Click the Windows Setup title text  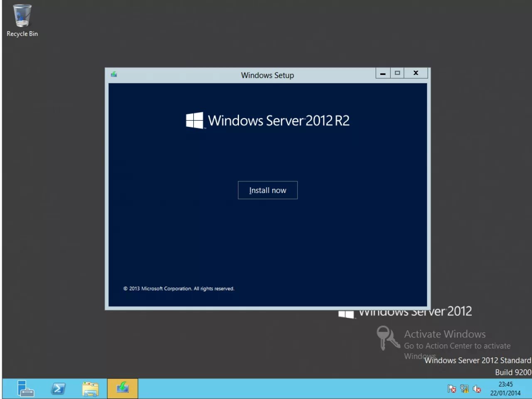click(x=267, y=75)
